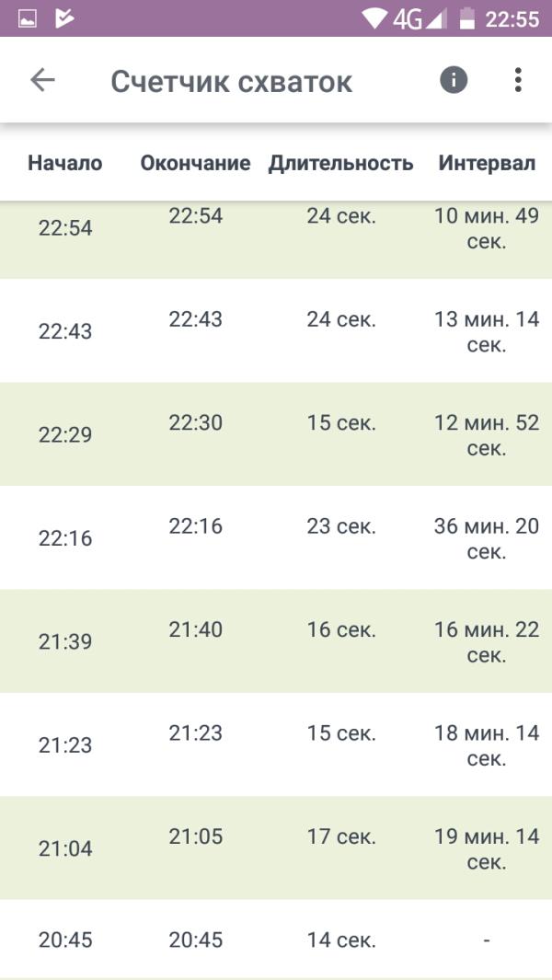Select the row ending at 21:05
The width and height of the screenshot is (552, 980).
(276, 848)
